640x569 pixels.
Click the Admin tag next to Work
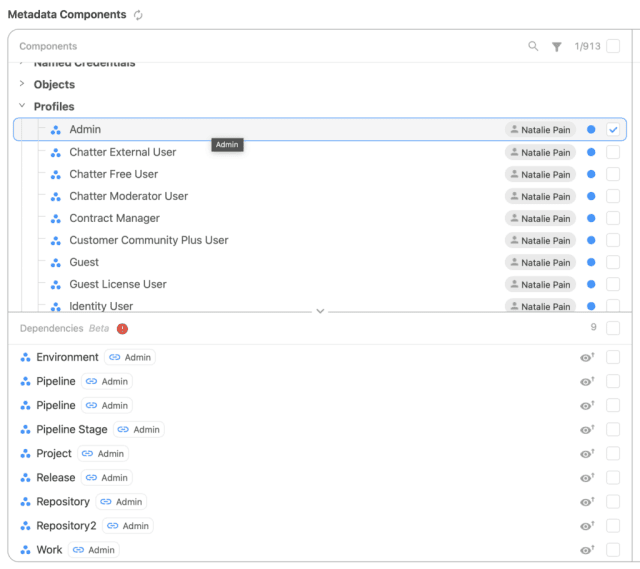93,550
